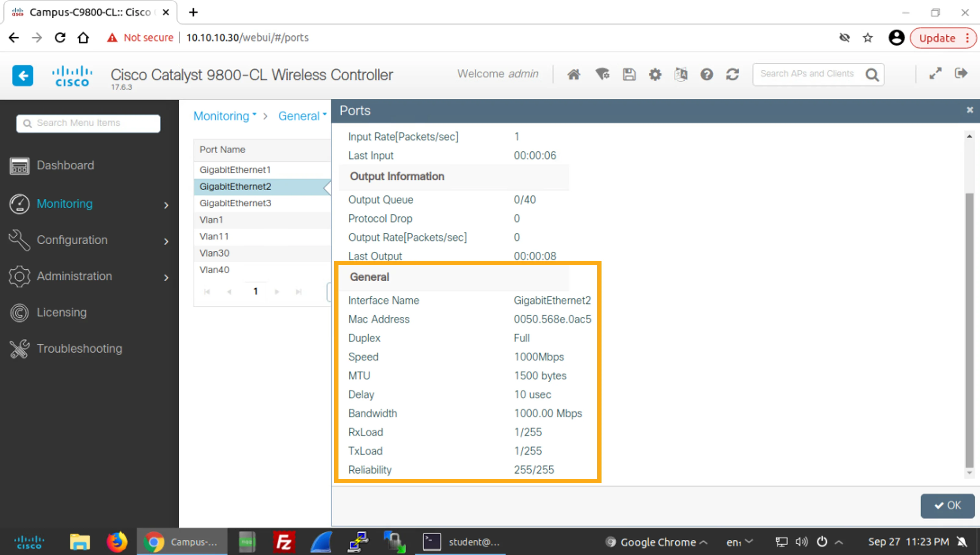Screen dimensions: 980x555
Task: Click the OK button in Ports panel
Action: [x=947, y=506]
